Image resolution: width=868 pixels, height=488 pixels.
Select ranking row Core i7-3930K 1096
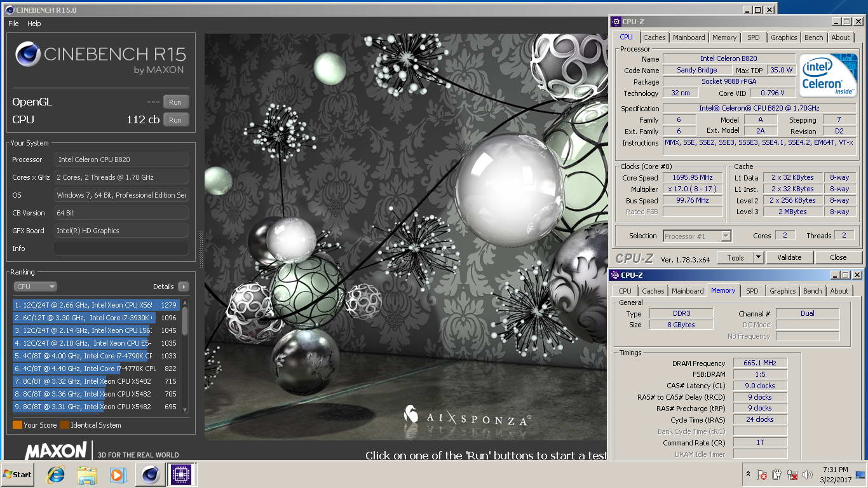pyautogui.click(x=96, y=318)
